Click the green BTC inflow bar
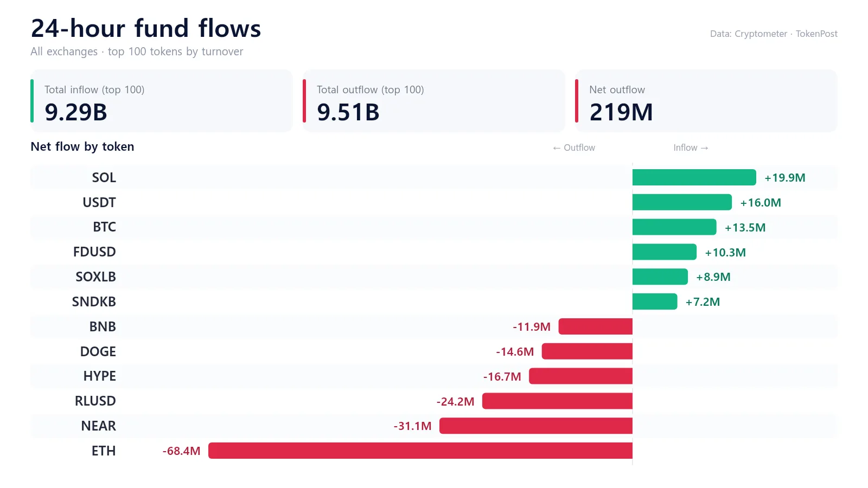 click(674, 227)
